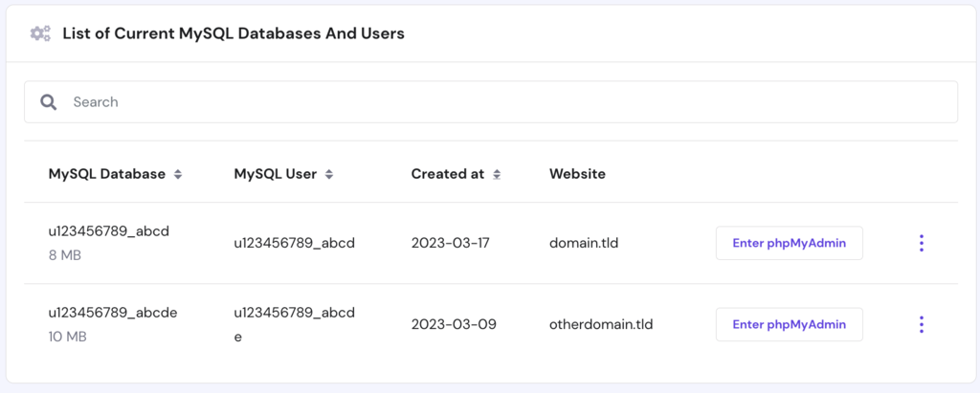
Task: Open three-dot menu for u123456789_abcd database
Action: pos(921,243)
